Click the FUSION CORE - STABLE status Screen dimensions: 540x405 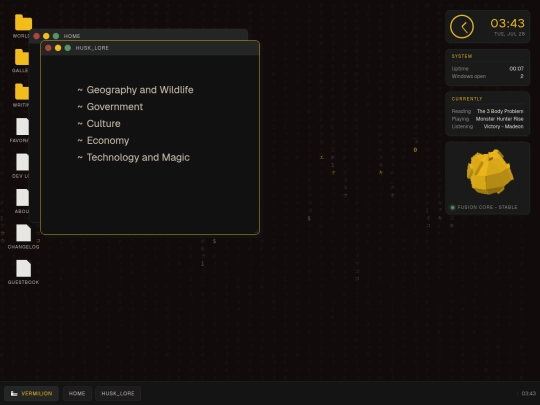tap(484, 207)
